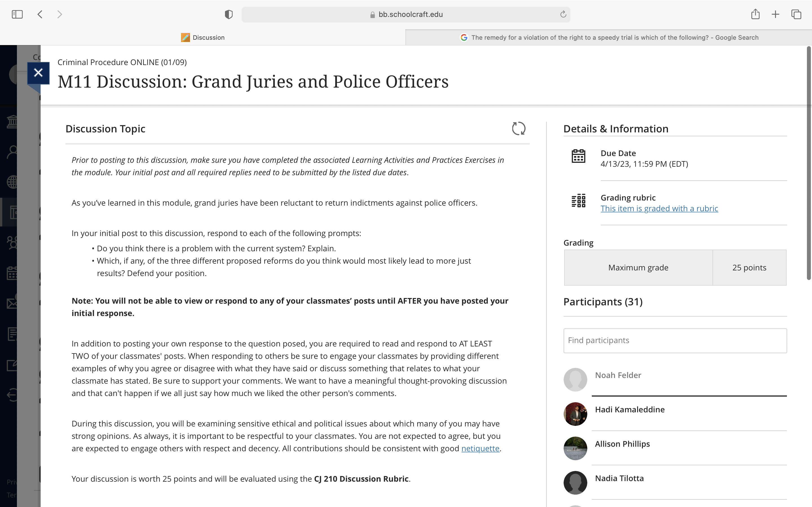Viewport: 812px width, 507px height.
Task: Open the netiquette link in the discussion text
Action: pos(480,448)
